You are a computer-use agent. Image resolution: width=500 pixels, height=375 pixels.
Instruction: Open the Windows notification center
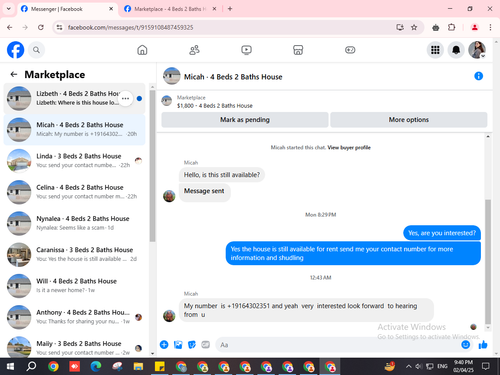[486, 367]
